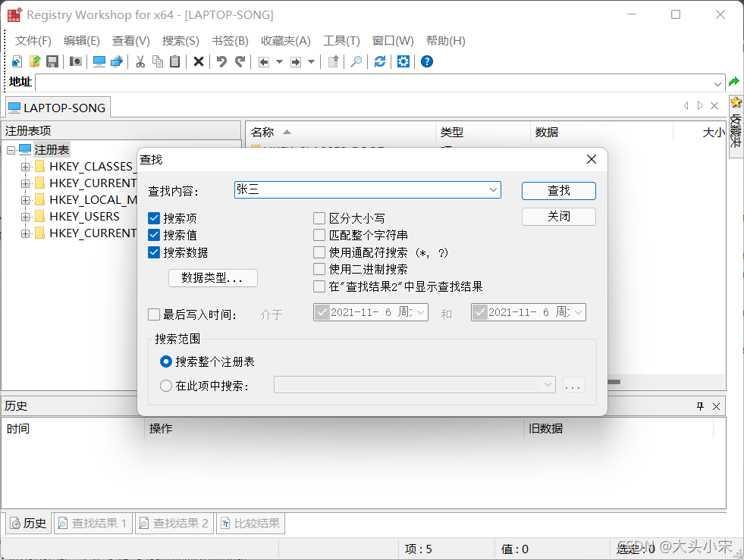Click the 关闭 button in dialog
This screenshot has width=744, height=560.
coord(558,217)
